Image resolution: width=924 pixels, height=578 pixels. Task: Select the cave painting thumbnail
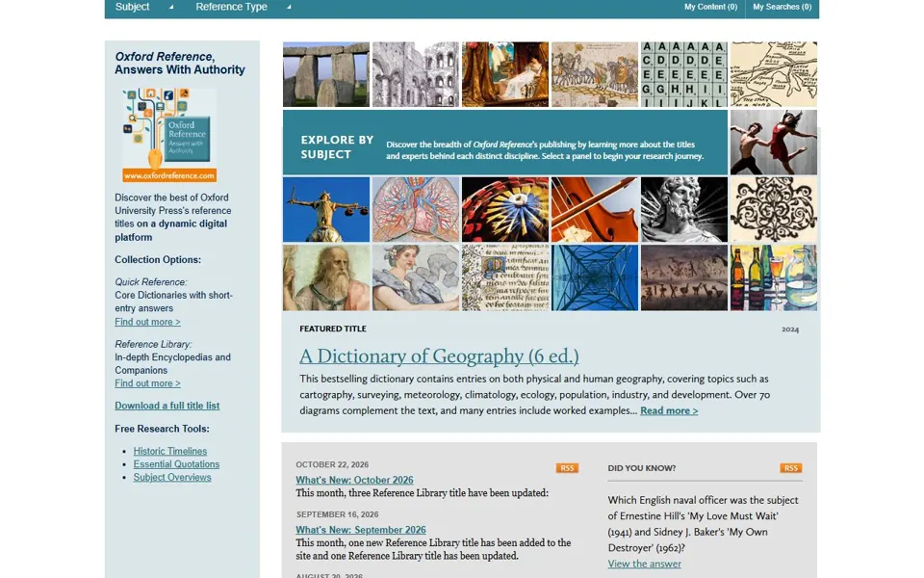[x=684, y=277]
